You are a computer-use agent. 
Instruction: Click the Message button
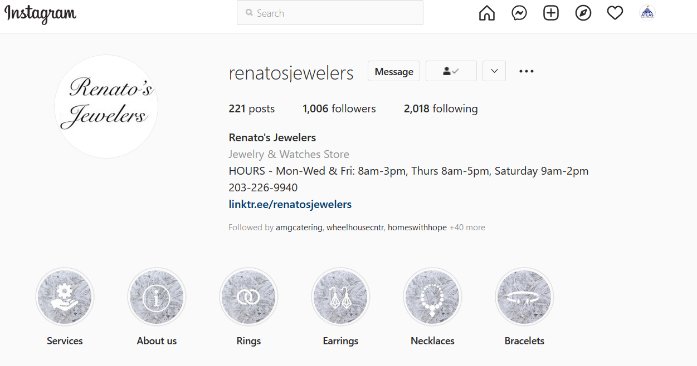[x=394, y=71]
